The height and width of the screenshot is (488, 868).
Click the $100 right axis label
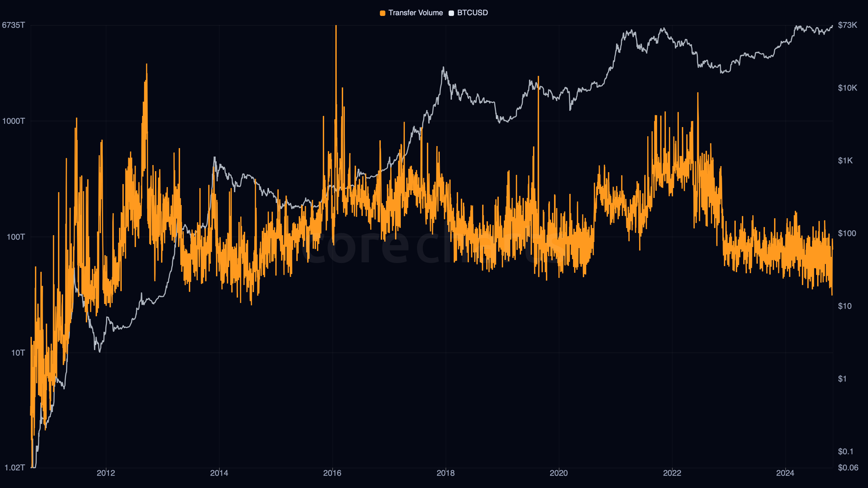(x=847, y=233)
